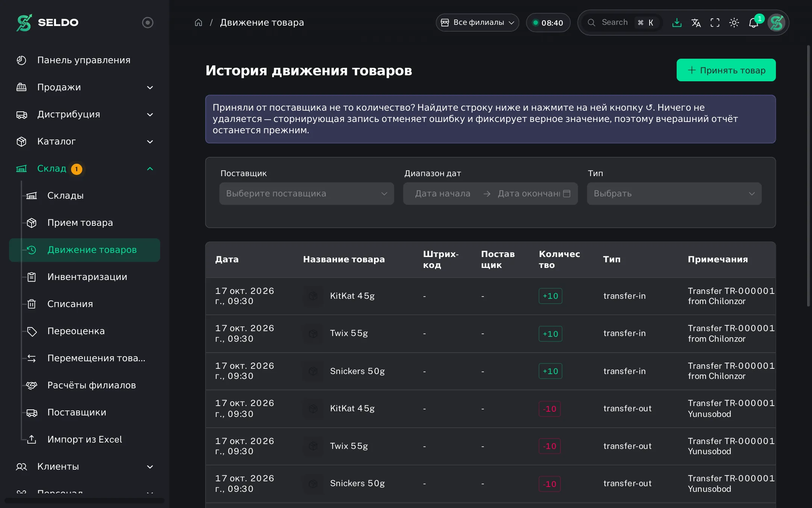
Task: Click the 08:40 shift timer badge
Action: [x=548, y=23]
